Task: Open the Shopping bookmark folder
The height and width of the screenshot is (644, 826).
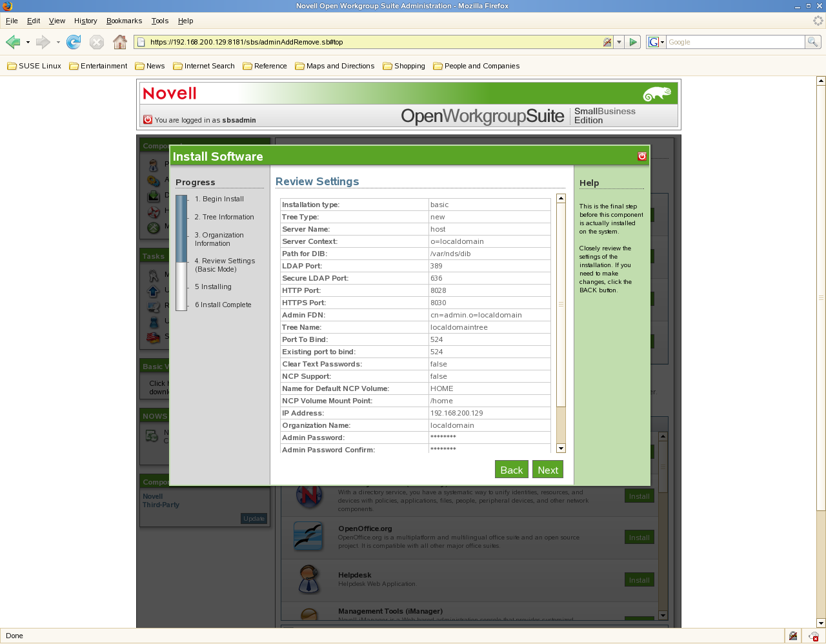Action: 403,66
